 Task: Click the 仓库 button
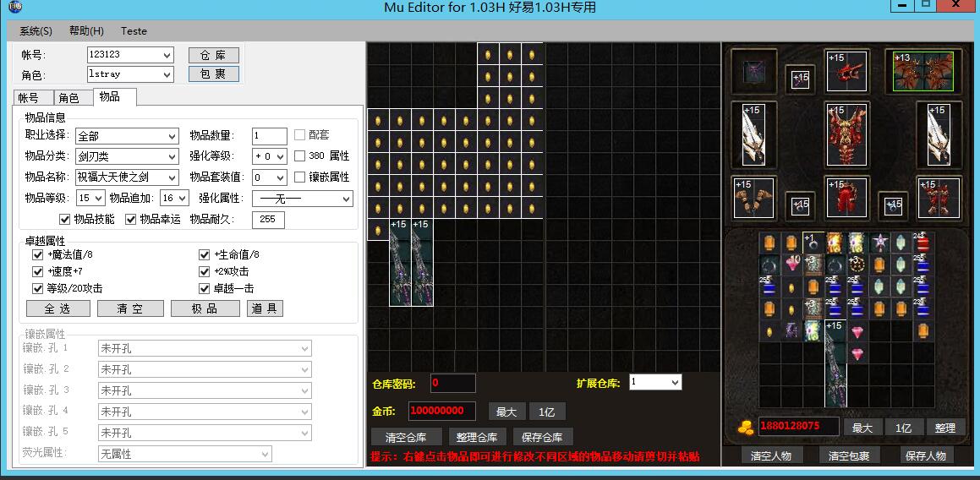tap(214, 55)
